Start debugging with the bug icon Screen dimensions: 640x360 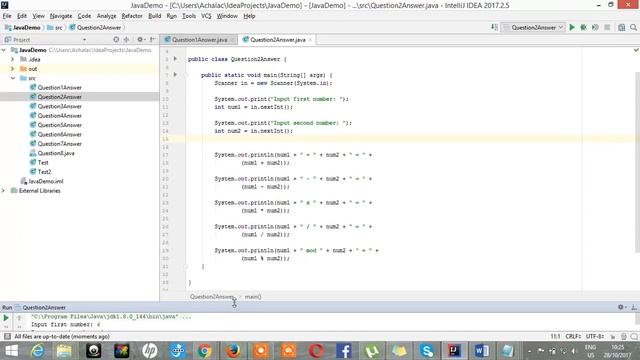pos(584,27)
